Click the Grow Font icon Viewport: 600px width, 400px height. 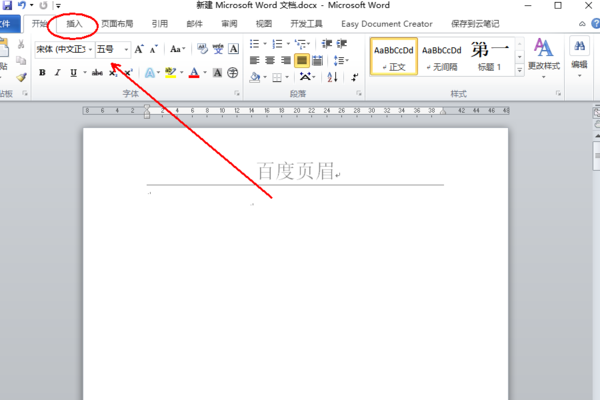click(x=139, y=49)
